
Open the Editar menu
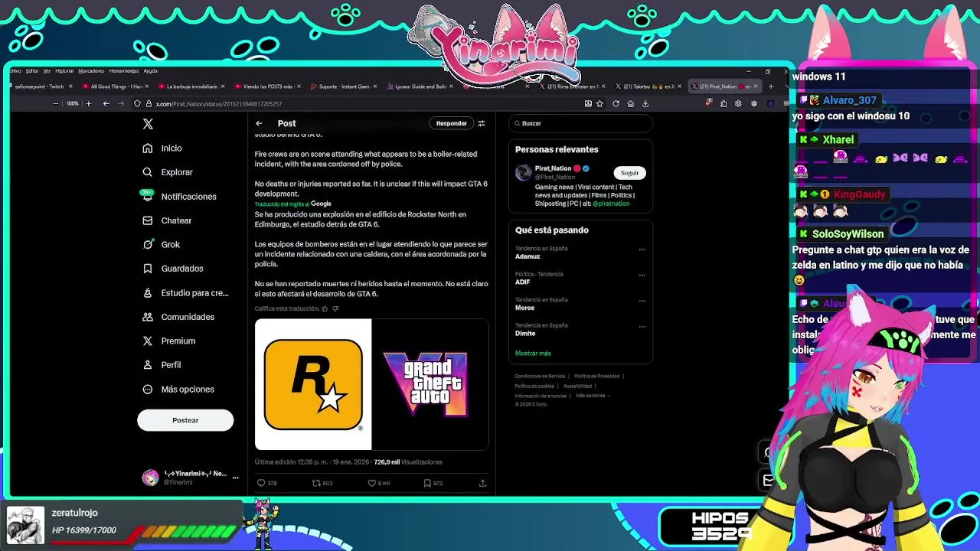[x=32, y=71]
